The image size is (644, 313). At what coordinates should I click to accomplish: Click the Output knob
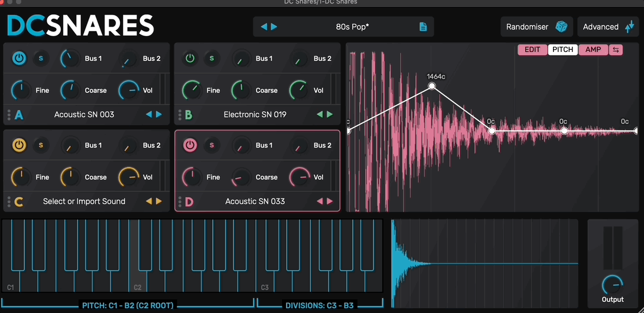point(612,285)
